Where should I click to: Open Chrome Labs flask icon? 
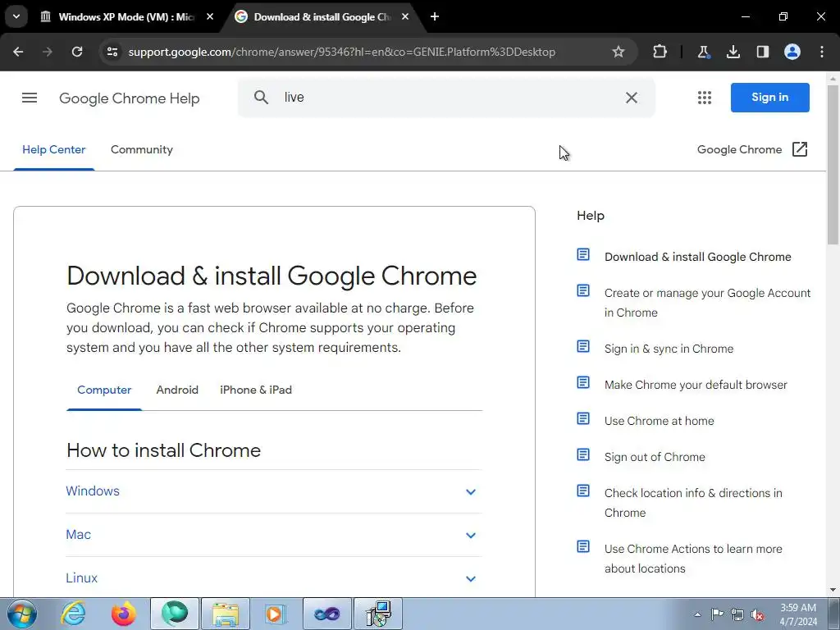coord(703,52)
